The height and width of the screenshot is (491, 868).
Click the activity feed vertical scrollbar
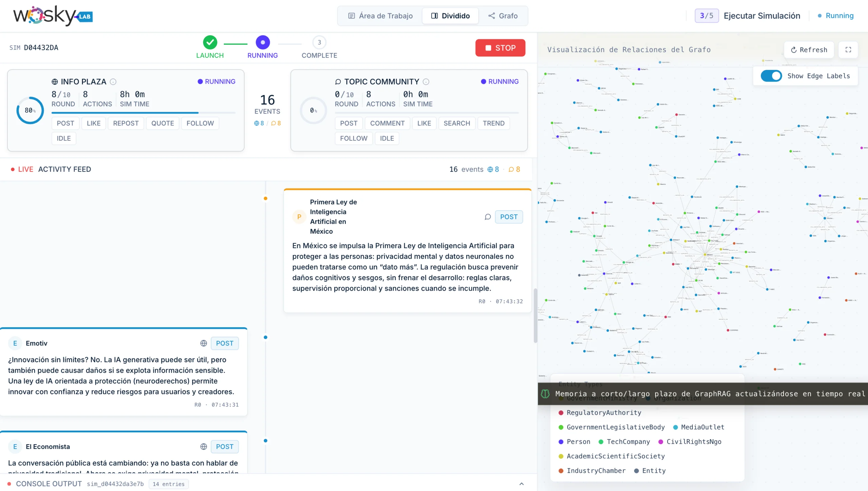(535, 315)
